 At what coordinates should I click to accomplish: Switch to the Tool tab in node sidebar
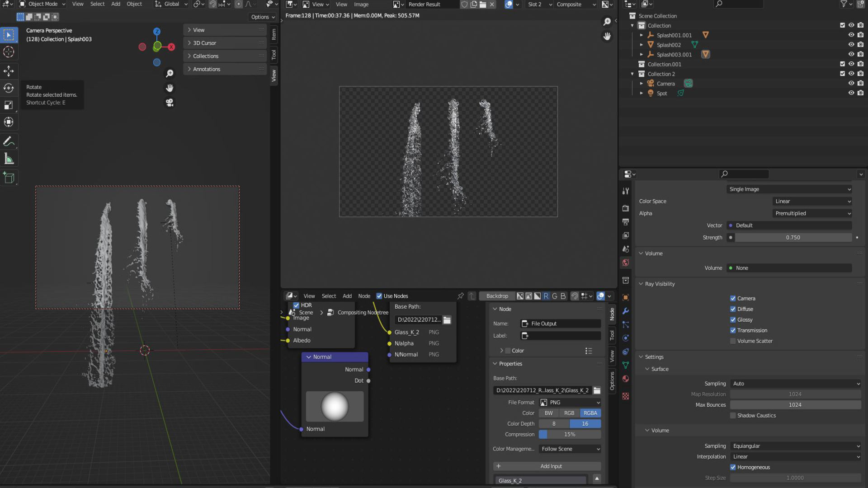point(612,335)
